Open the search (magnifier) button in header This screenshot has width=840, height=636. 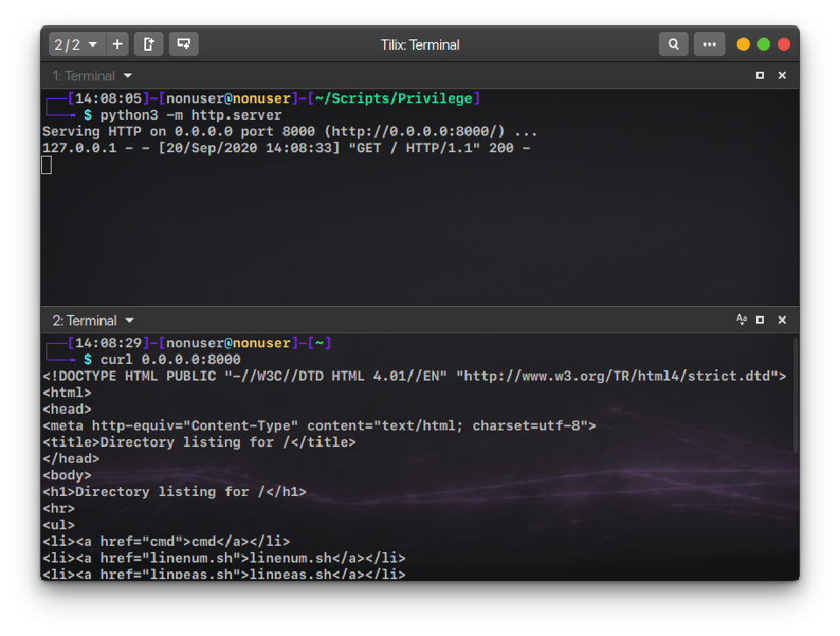tap(673, 45)
